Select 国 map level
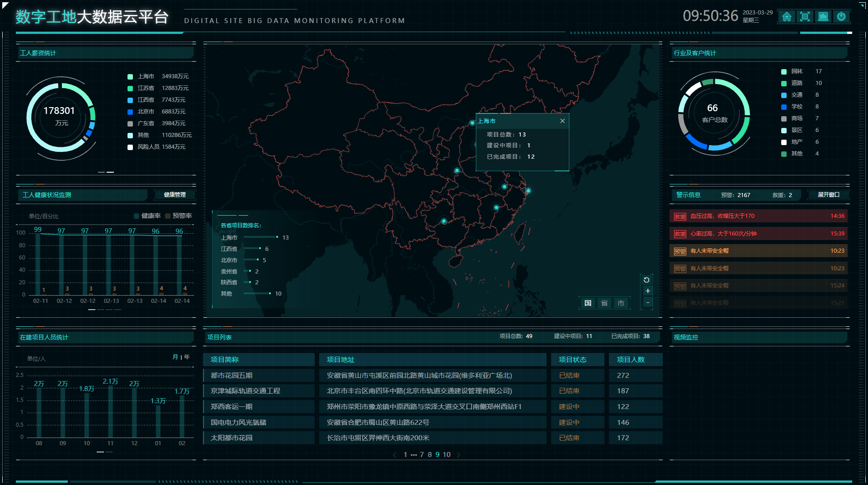Screen dimensions: 868x485 pyautogui.click(x=588, y=303)
